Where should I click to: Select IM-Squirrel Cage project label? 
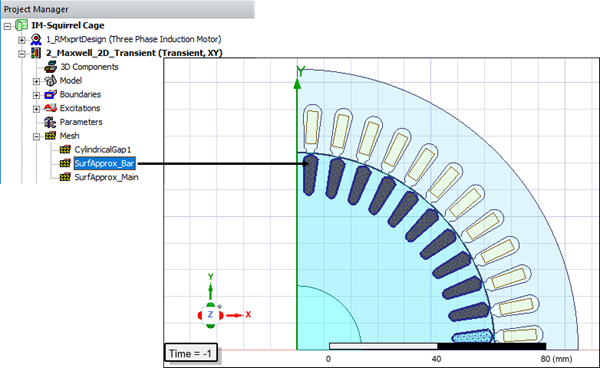tap(68, 26)
